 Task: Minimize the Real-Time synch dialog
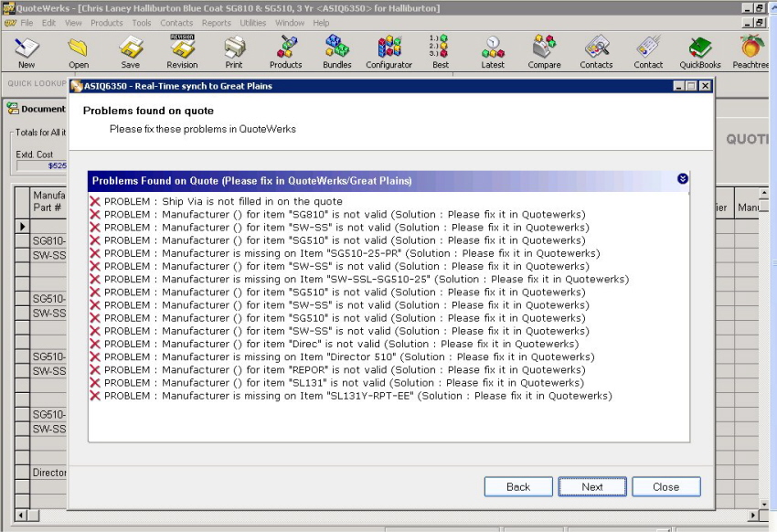click(679, 86)
